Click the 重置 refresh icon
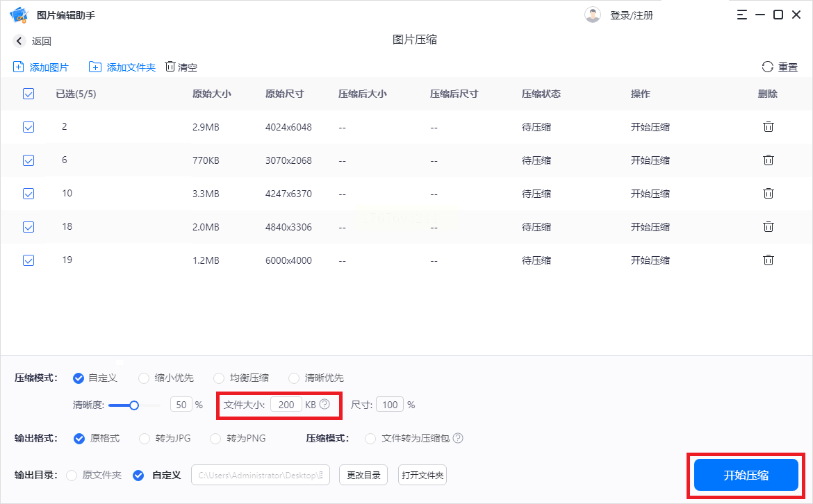 (x=767, y=67)
